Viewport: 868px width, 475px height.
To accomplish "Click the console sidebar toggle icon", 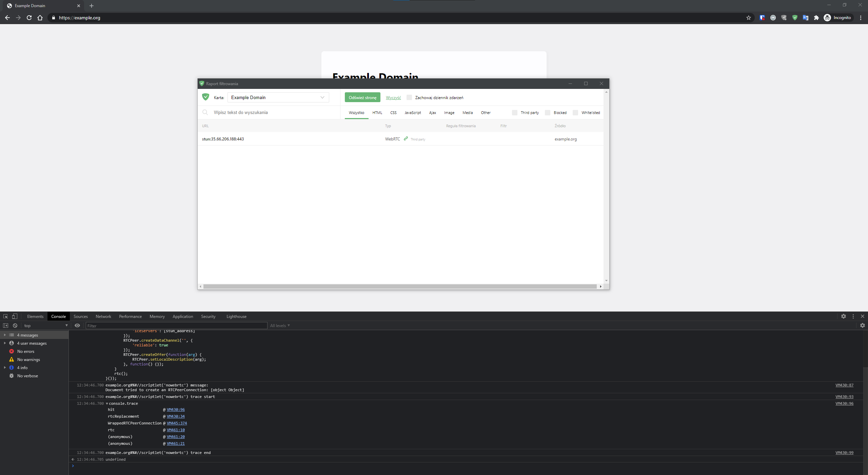I will [x=5, y=325].
